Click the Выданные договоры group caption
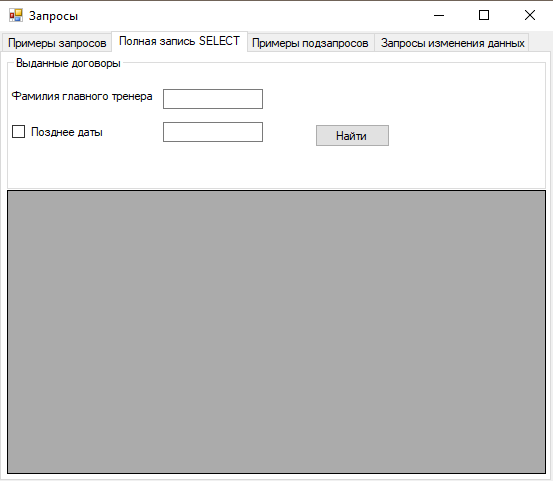The height and width of the screenshot is (481, 553). pos(68,63)
